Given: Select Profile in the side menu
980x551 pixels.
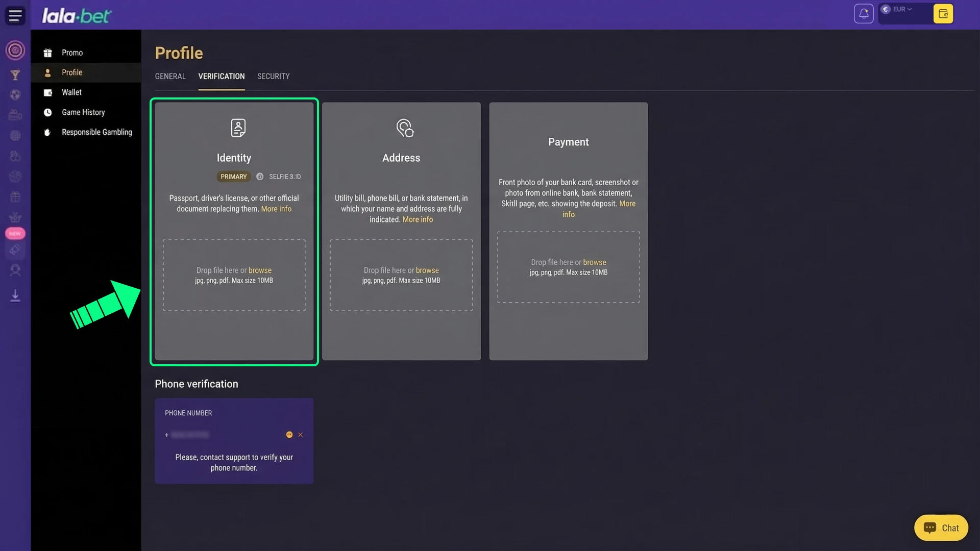Looking at the screenshot, I should pyautogui.click(x=86, y=72).
